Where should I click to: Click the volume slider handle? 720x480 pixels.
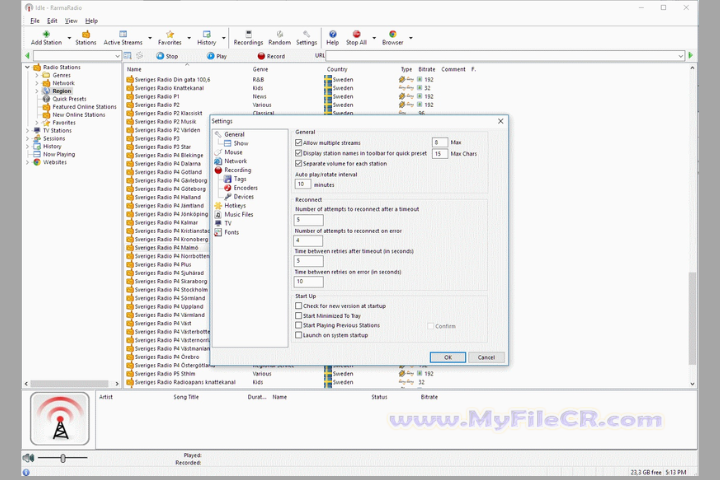click(x=63, y=458)
